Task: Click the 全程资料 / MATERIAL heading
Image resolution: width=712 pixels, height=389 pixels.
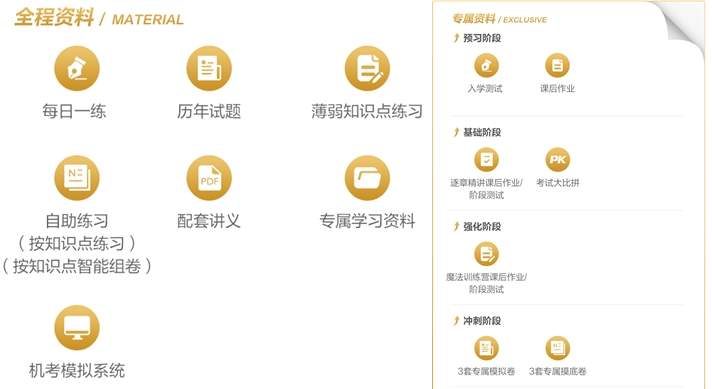Action: [99, 18]
